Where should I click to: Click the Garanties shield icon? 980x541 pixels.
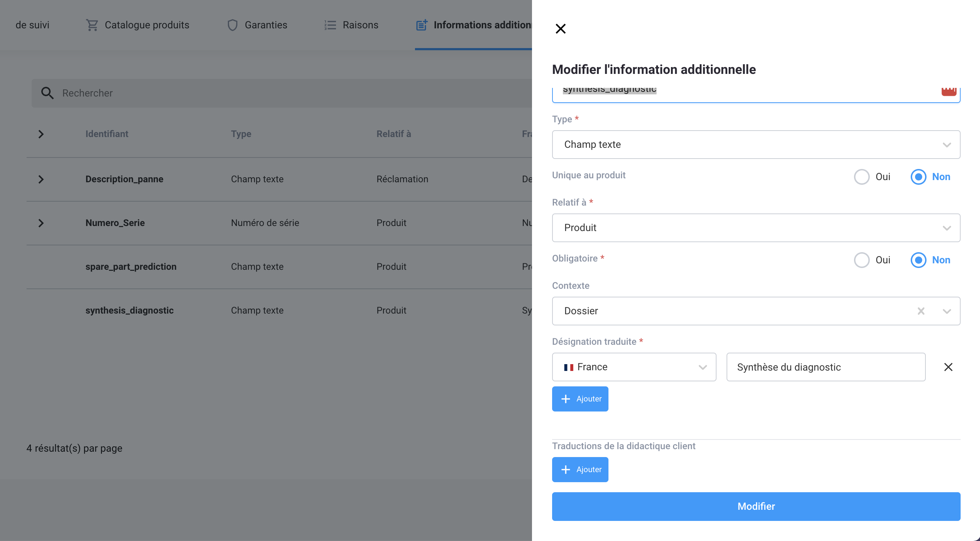pos(233,25)
